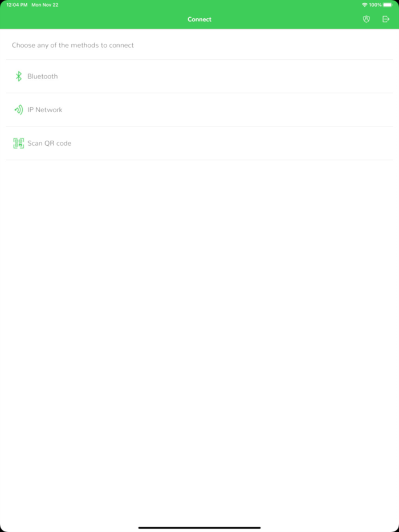Tap the battery indicator icon

[x=388, y=5]
